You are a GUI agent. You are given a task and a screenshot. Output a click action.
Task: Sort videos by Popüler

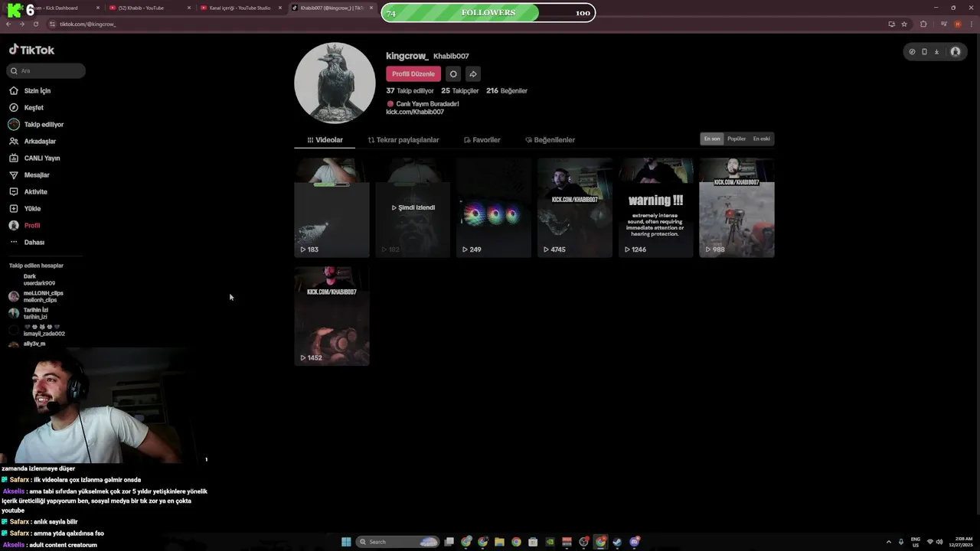tap(737, 139)
